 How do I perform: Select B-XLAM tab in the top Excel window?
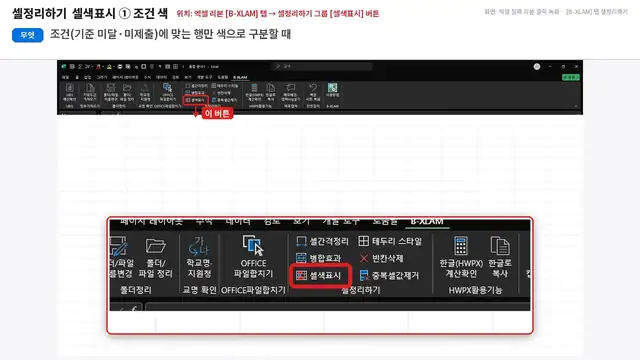click(240, 77)
